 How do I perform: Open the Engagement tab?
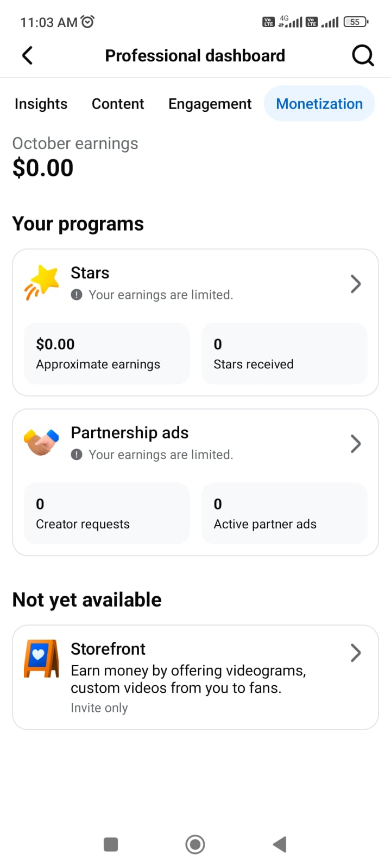click(210, 104)
